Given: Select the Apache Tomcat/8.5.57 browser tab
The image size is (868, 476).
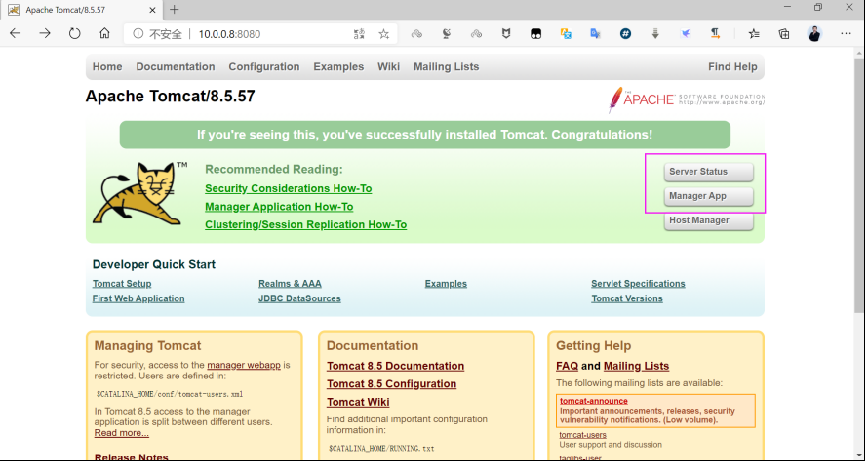Looking at the screenshot, I should click(83, 10).
